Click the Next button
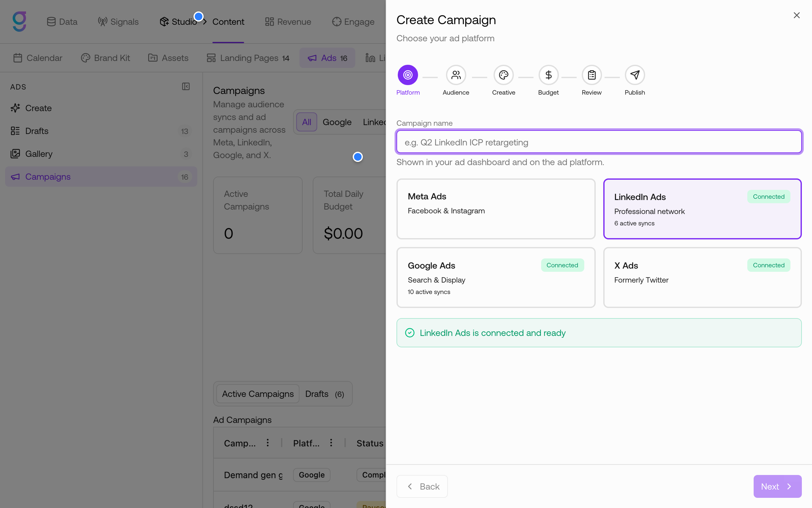 click(x=777, y=486)
